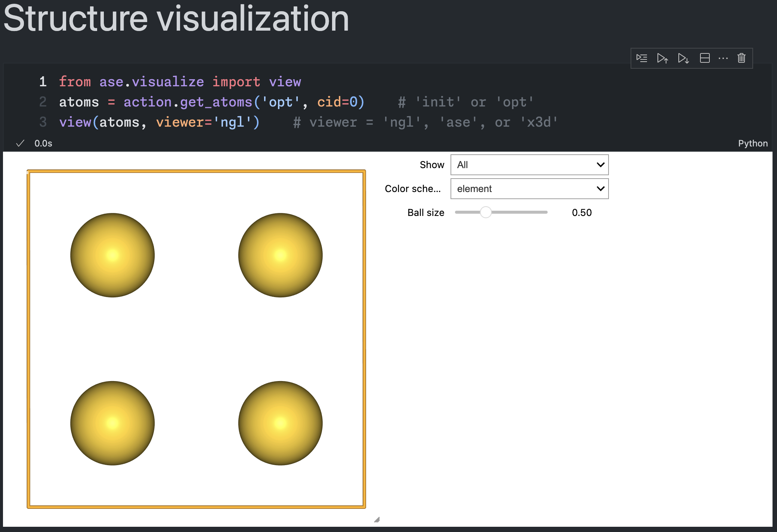Split the cell using the toolbar icon
Image resolution: width=777 pixels, height=532 pixels.
(705, 58)
